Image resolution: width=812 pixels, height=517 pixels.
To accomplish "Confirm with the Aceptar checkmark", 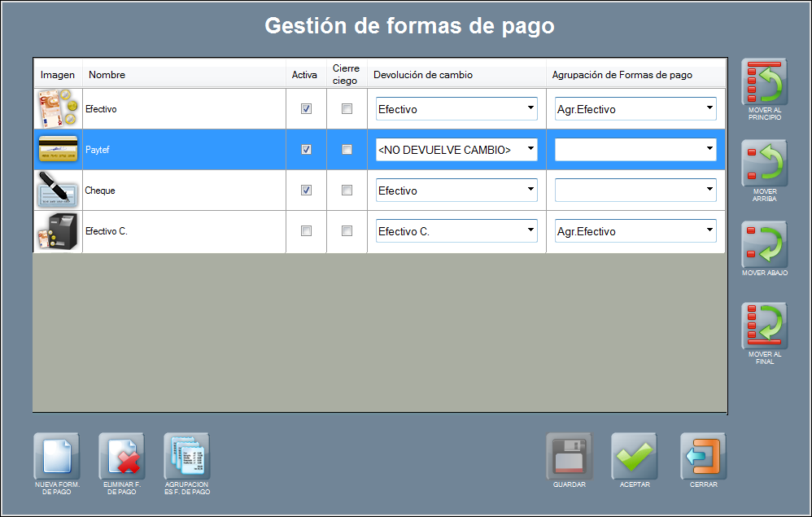I will click(635, 457).
